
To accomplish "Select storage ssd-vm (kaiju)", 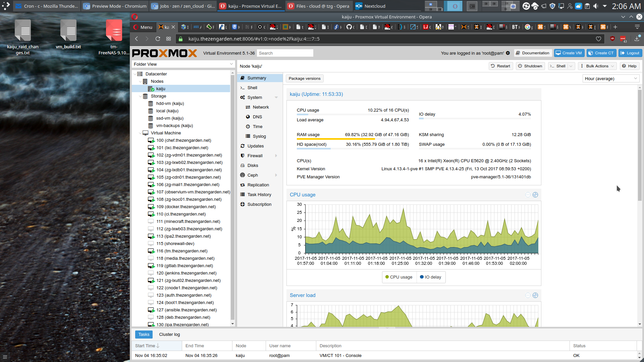I will [x=170, y=118].
